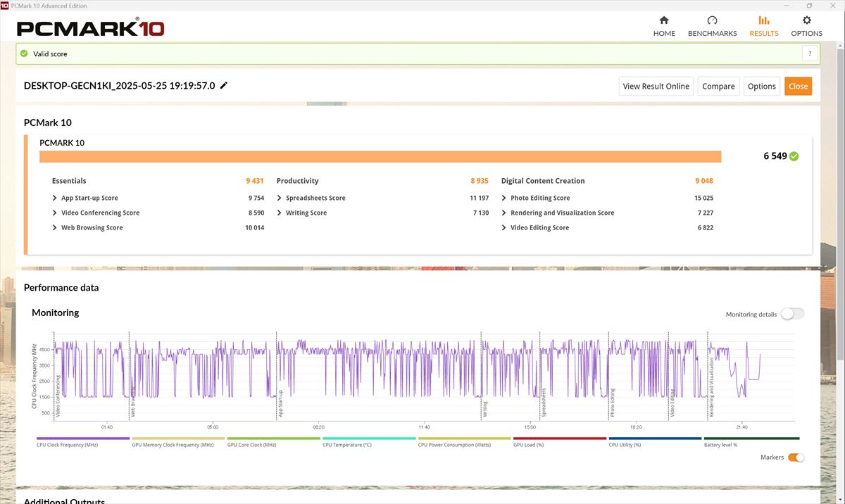
Task: Expand Video Conferencing Score details
Action: (x=55, y=213)
